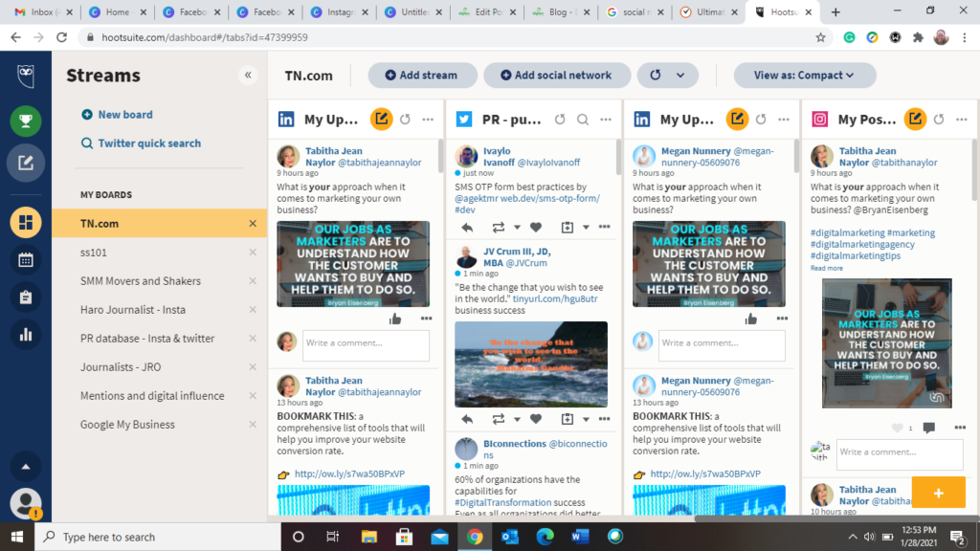
Task: Switch to the Instagram browser tab
Action: [x=340, y=11]
